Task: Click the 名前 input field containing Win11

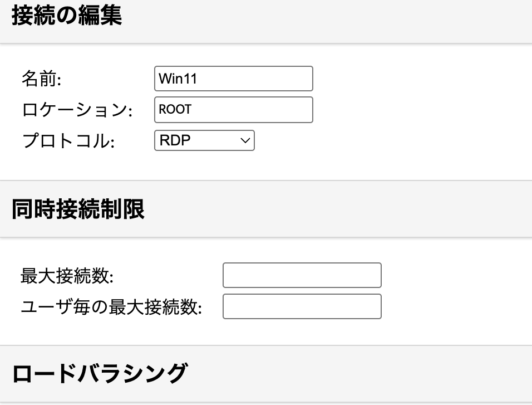Action: (233, 79)
